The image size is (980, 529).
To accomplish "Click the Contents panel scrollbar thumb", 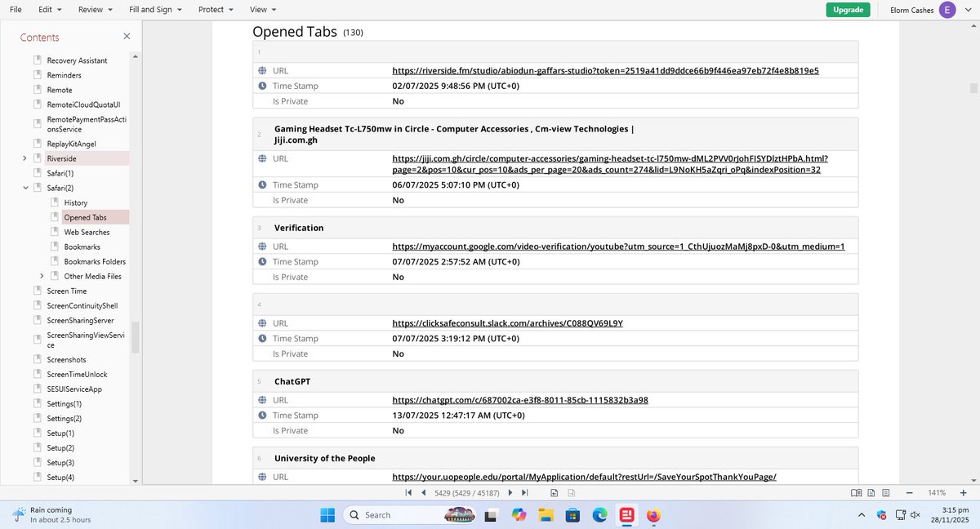I will (x=136, y=337).
